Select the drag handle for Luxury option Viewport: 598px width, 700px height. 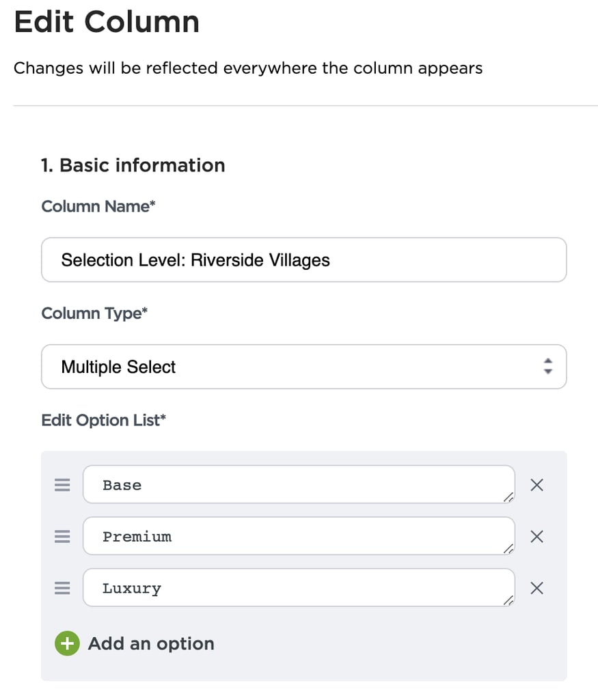tap(62, 588)
